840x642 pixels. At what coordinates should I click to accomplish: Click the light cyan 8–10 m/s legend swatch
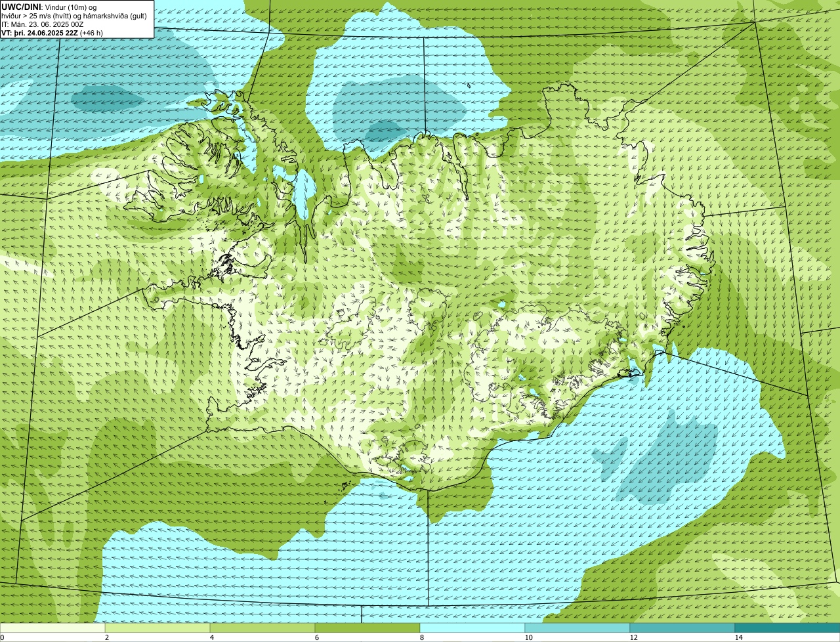tap(472, 628)
